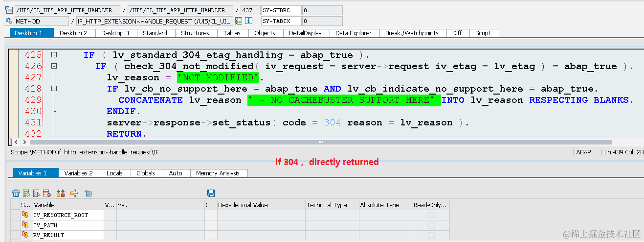Click the SY-TABIX value field

[x=322, y=21]
